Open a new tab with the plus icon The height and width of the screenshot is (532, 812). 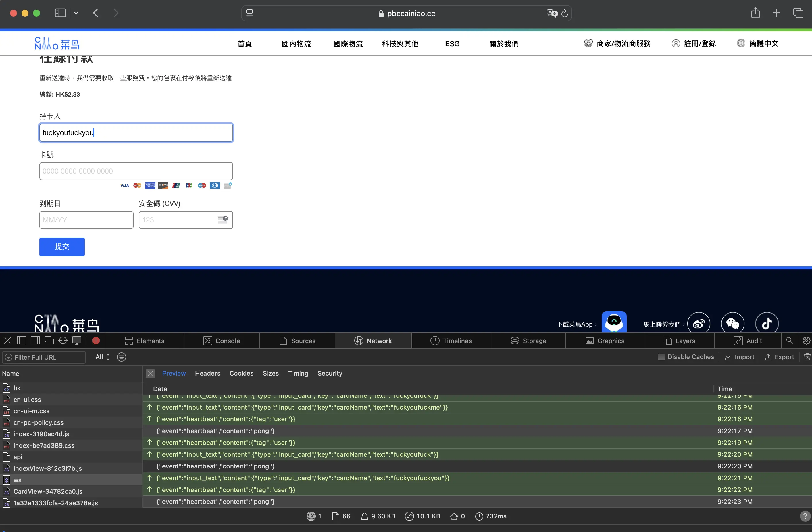pos(777,13)
